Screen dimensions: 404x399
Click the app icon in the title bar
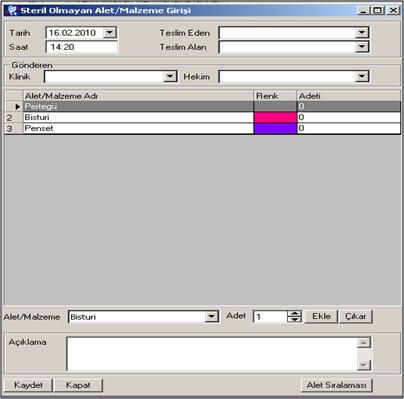click(x=12, y=10)
